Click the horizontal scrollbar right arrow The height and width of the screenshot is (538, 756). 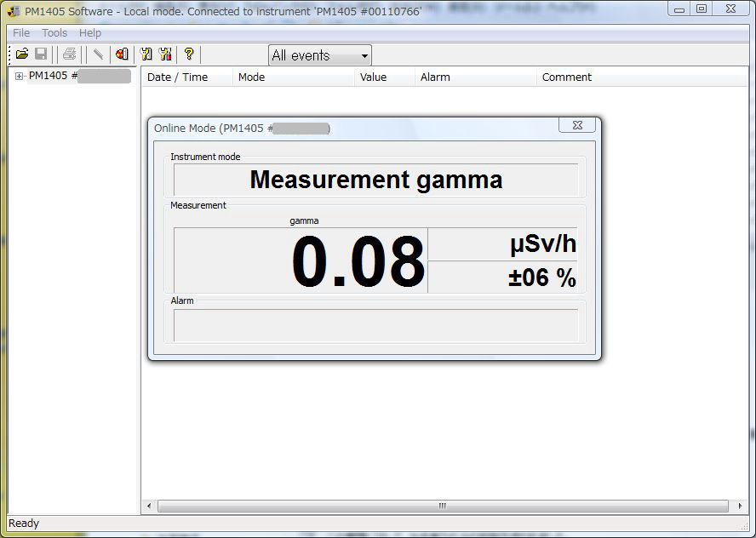tap(740, 506)
